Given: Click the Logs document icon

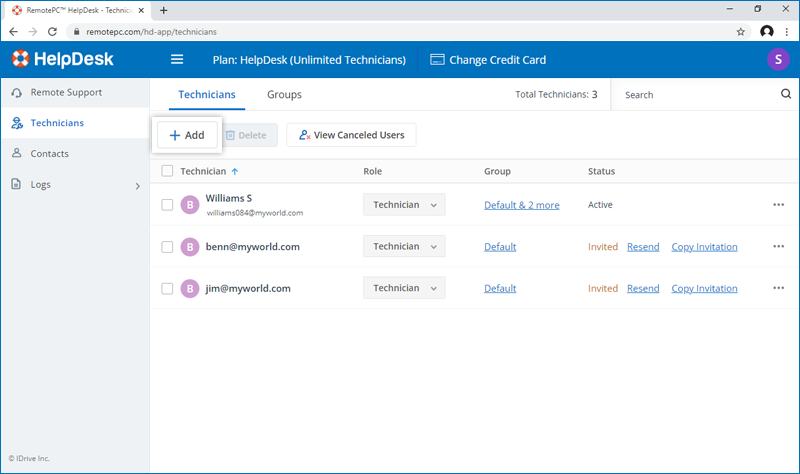Looking at the screenshot, I should click(16, 184).
